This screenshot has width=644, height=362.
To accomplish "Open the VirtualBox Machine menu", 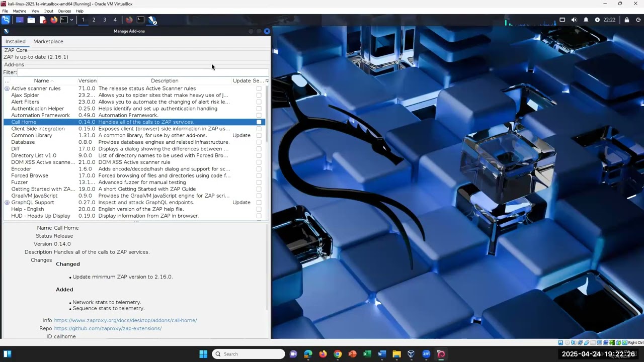I will click(x=20, y=11).
